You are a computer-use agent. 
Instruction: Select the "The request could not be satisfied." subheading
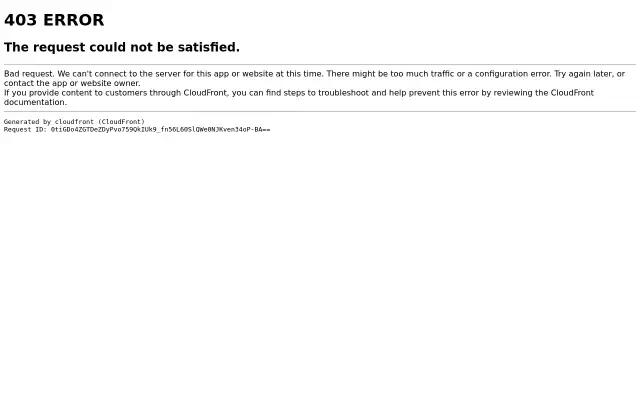(x=122, y=47)
